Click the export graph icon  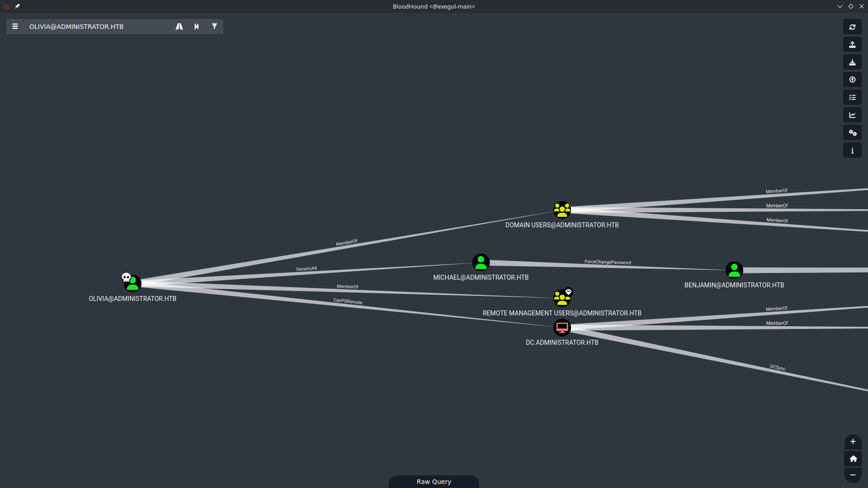[x=852, y=44]
